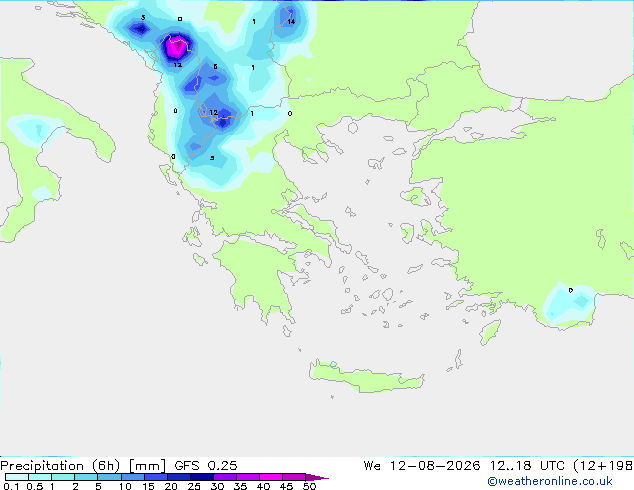
Task: Pick the legend swatch between 40 and 45
Action: click(x=271, y=477)
